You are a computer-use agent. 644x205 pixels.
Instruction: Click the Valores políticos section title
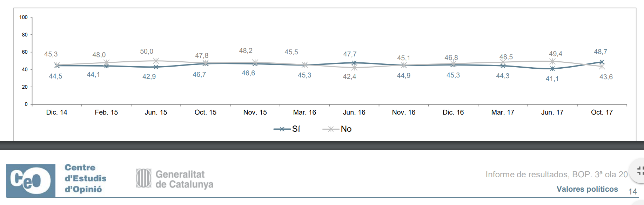click(x=587, y=189)
